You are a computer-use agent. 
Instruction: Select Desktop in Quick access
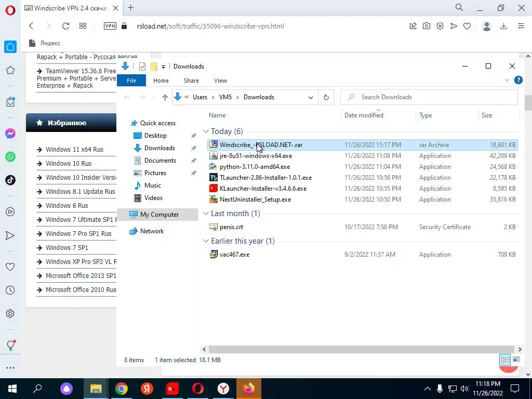coord(155,136)
